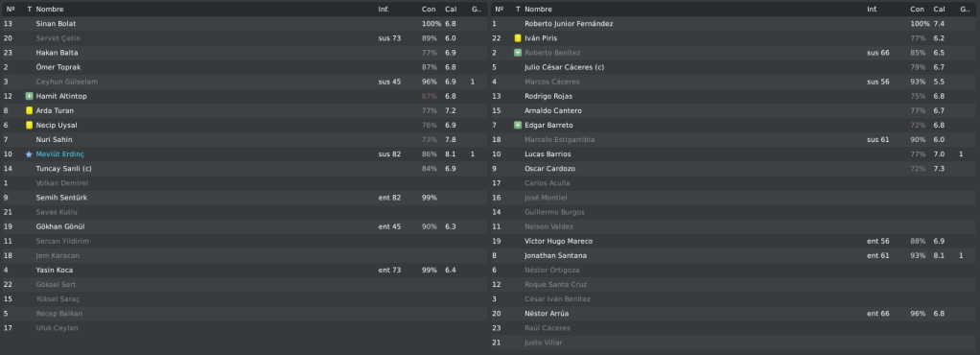
Task: Click Iván Piris's yellow card icon
Action: [x=518, y=38]
